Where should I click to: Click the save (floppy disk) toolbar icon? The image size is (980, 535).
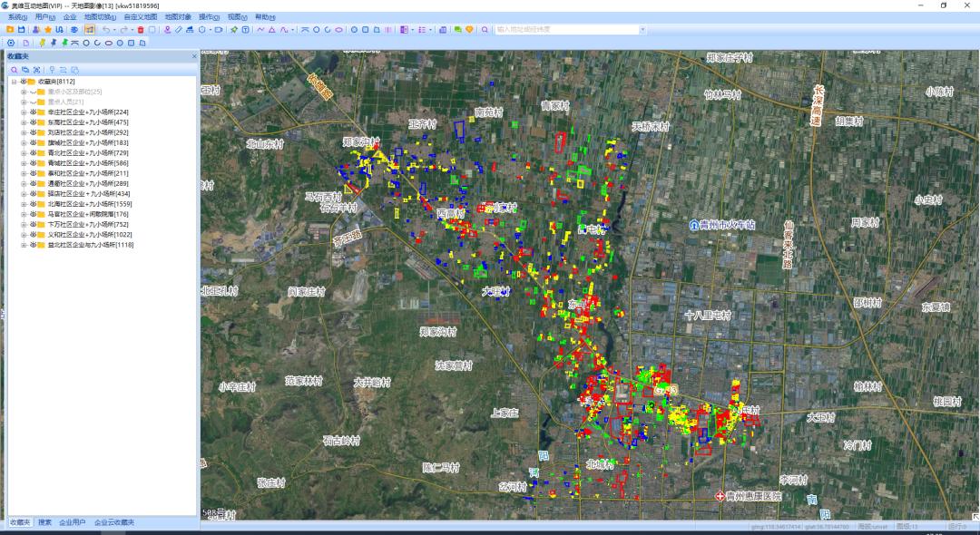[21, 30]
